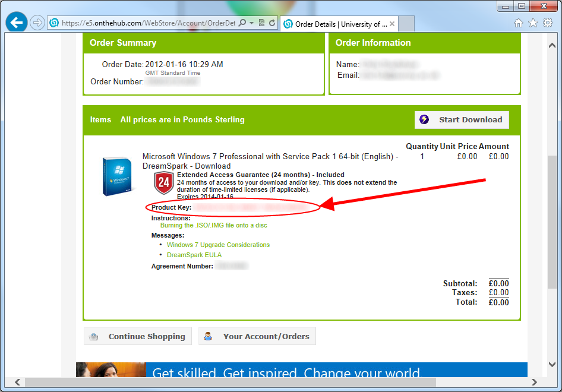The image size is (562, 392).
Task: Open the Home page icon
Action: pos(518,23)
